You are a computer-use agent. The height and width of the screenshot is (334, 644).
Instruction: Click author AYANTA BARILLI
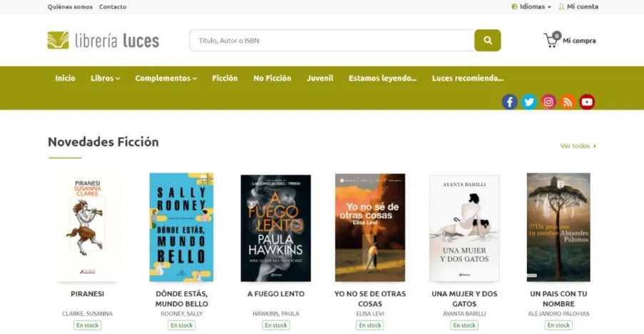coord(464,313)
